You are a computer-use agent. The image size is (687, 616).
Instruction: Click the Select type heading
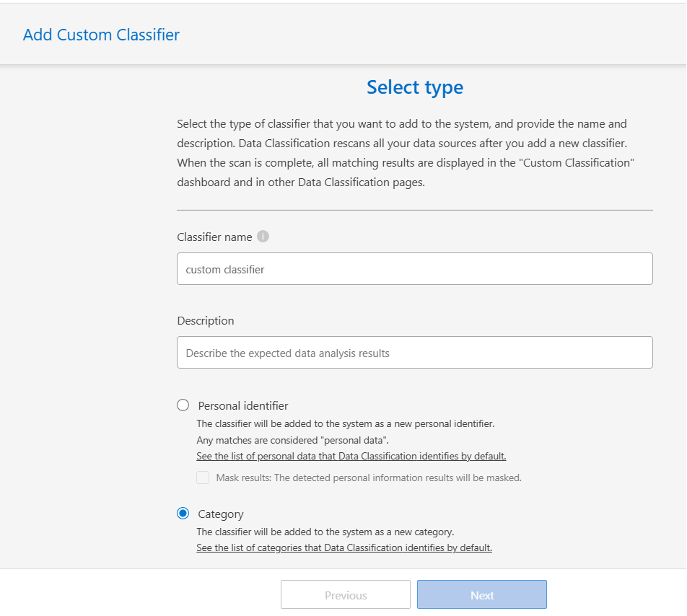(x=414, y=87)
